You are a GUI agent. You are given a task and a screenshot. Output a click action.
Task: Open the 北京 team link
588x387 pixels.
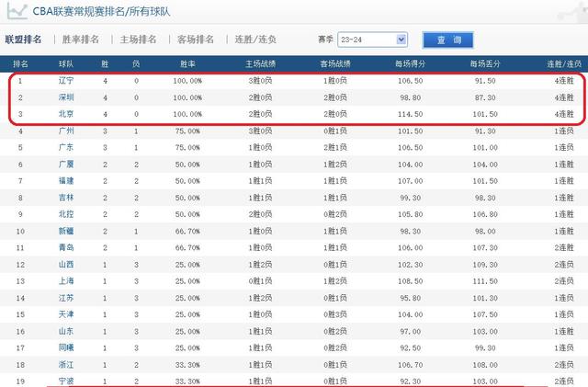(x=66, y=114)
